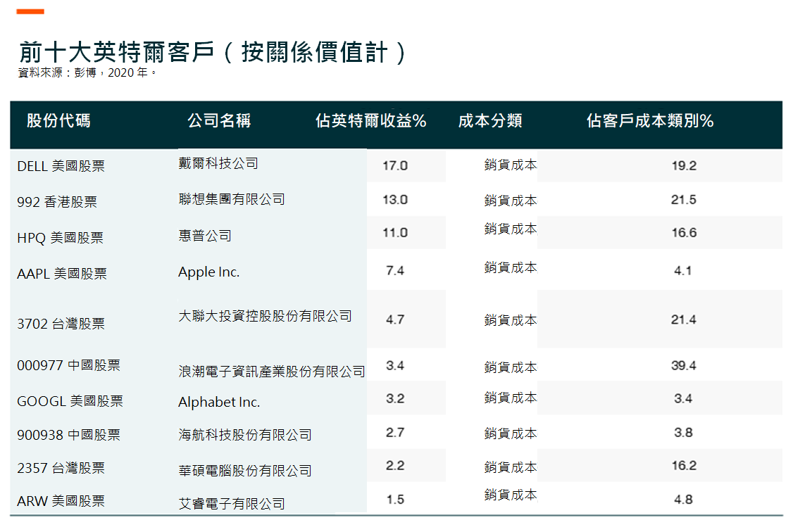Viewport: 793px width, 532px height.
Task: Click the company name 艾睿電子有限公司
Action: tap(232, 504)
